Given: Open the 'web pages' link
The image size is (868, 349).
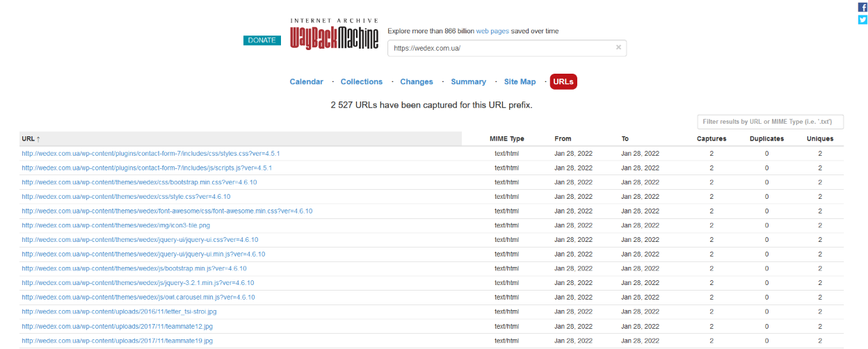Looking at the screenshot, I should coord(492,31).
